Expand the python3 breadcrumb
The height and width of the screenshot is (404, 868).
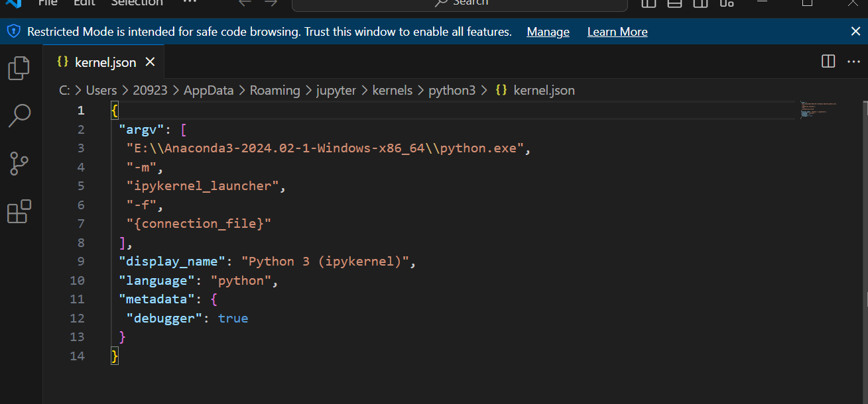click(452, 90)
